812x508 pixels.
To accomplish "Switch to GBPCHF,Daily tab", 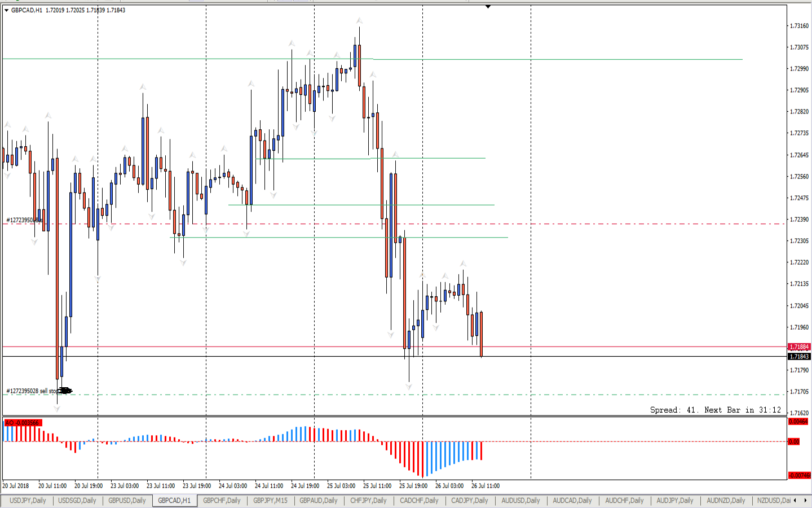I will 222,501.
